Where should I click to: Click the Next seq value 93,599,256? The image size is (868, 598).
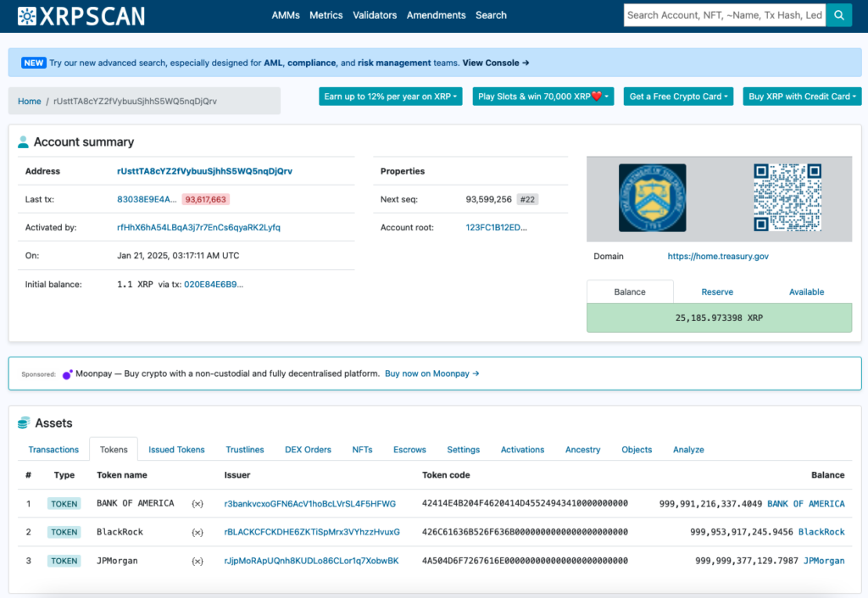tap(489, 200)
